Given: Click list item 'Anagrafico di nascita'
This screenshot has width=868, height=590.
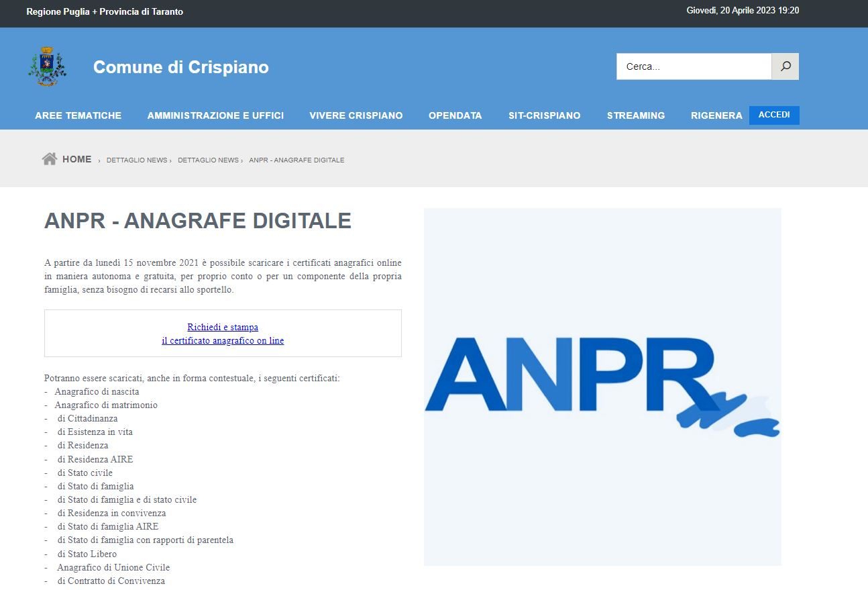Looking at the screenshot, I should [97, 391].
